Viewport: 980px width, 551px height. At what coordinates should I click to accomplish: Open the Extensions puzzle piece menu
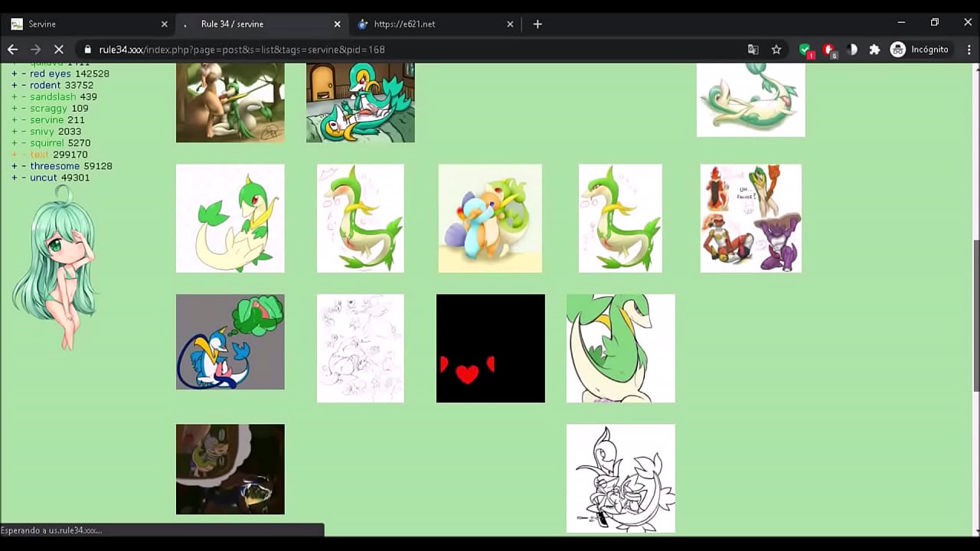tap(874, 50)
